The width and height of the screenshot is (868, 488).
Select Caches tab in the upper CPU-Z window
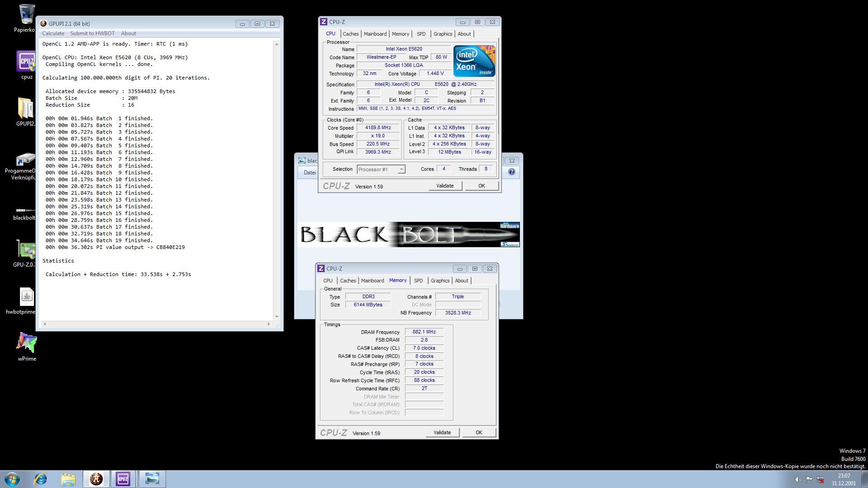pos(350,34)
